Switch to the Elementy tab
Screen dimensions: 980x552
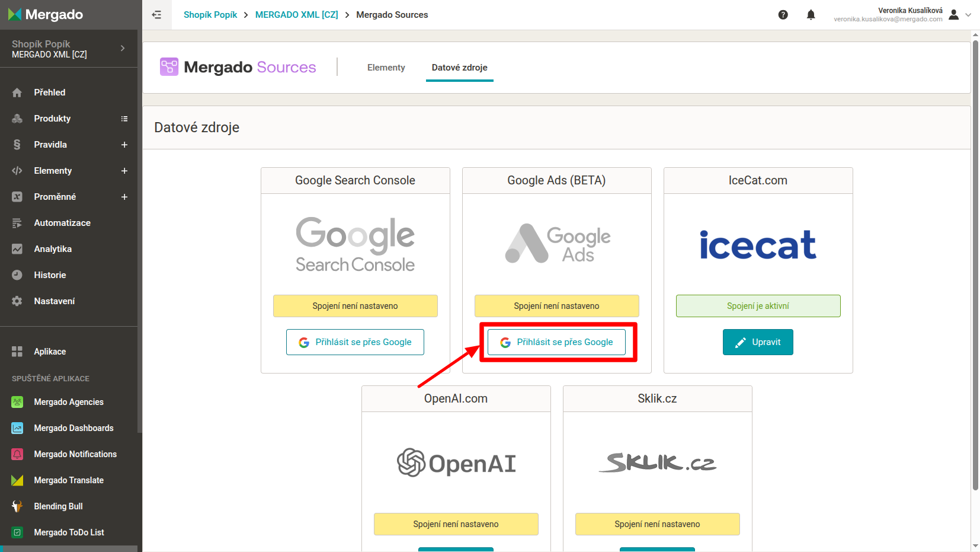386,68
